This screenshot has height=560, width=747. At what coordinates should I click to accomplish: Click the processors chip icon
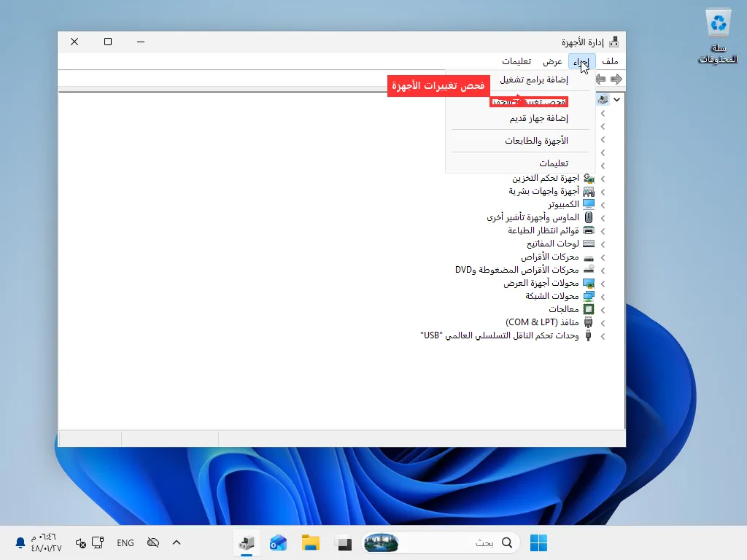(x=589, y=309)
